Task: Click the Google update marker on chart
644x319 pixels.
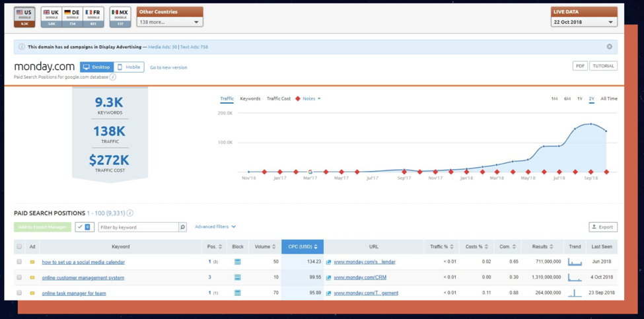Action: point(310,172)
